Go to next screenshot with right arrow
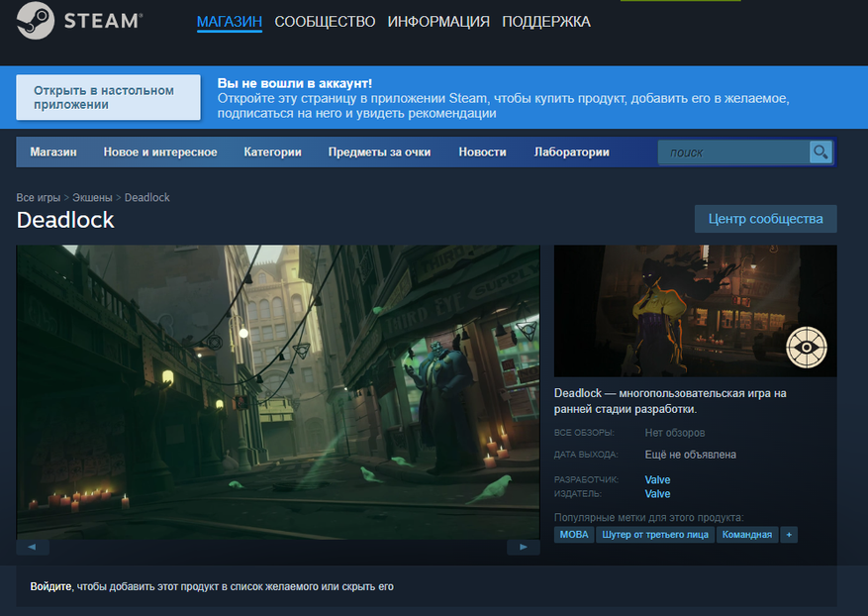 [524, 547]
